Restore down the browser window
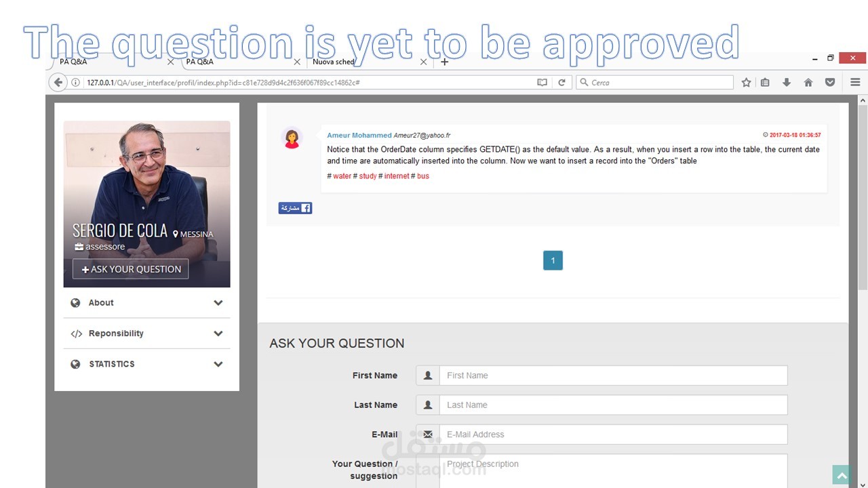 pos(830,58)
